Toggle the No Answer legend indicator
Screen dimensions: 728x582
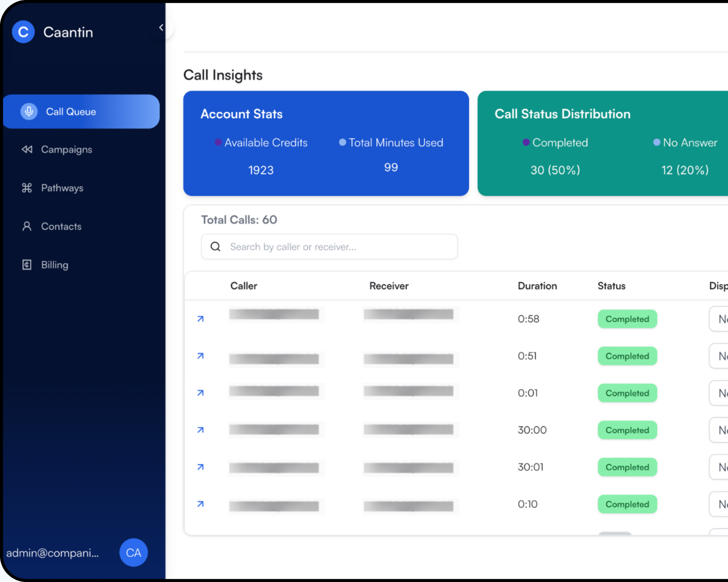point(656,143)
